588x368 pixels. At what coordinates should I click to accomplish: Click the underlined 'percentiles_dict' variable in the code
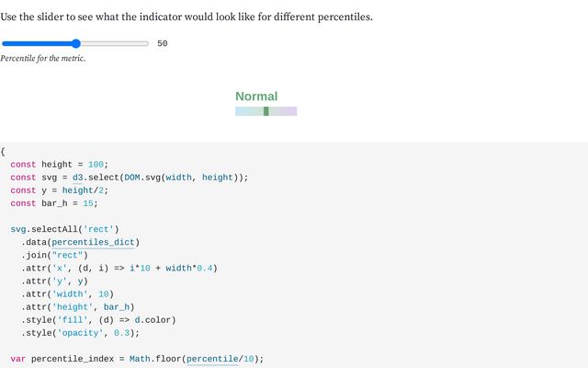pos(93,242)
